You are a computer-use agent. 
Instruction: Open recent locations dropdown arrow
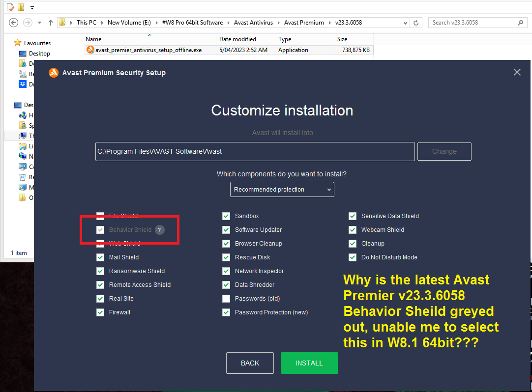39,23
